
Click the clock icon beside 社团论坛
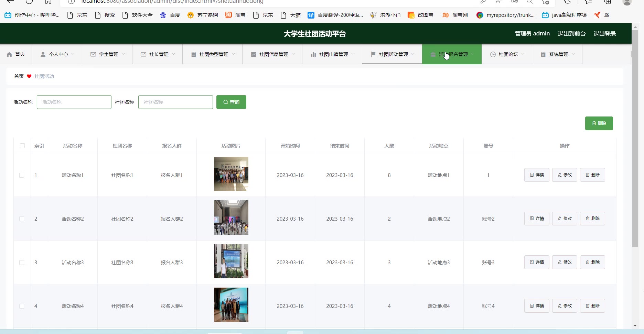493,54
